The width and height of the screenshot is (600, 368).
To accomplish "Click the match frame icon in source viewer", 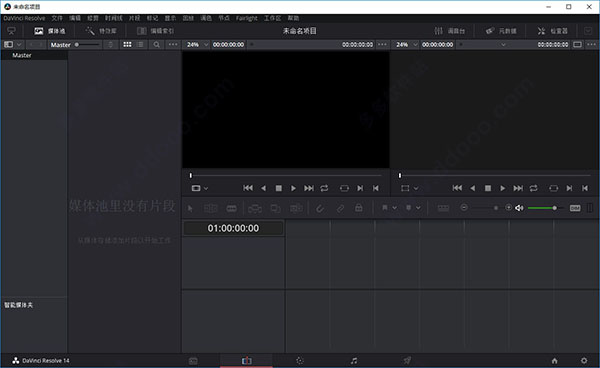I will (344, 188).
